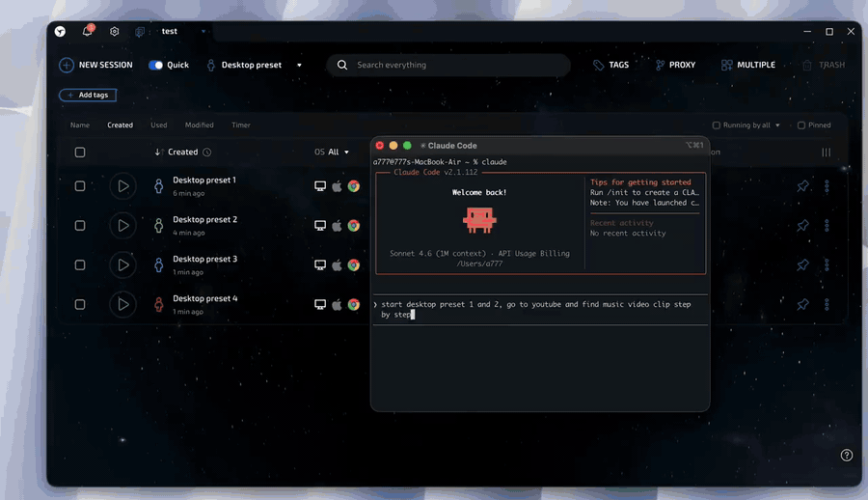Toggle Created column sort arrow
This screenshot has width=868, height=500.
158,152
